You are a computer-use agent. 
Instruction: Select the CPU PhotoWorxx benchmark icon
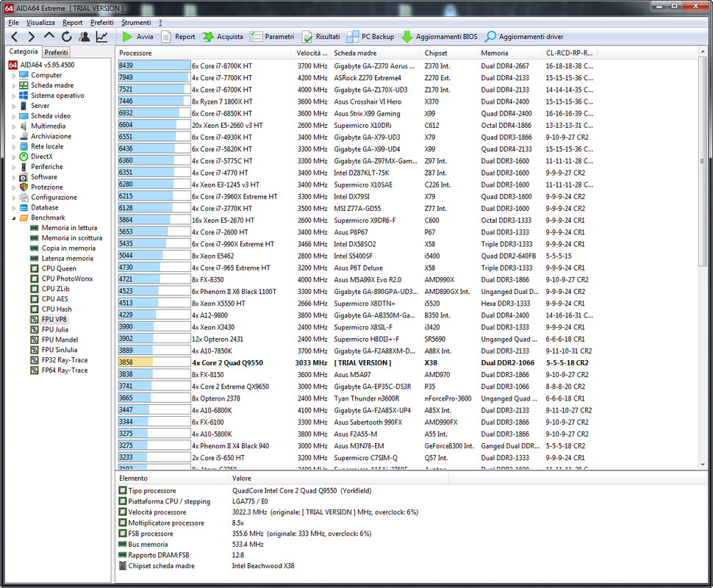[x=35, y=279]
